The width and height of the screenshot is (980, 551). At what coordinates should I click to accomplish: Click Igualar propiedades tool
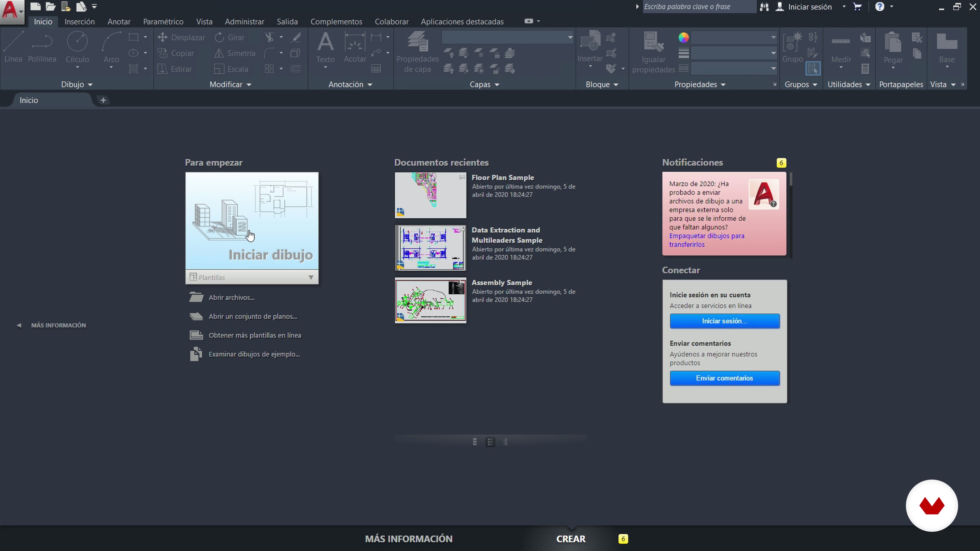click(x=653, y=53)
